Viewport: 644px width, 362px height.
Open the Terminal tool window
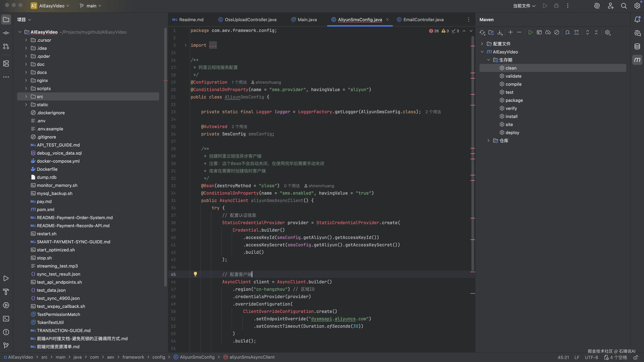click(6, 319)
